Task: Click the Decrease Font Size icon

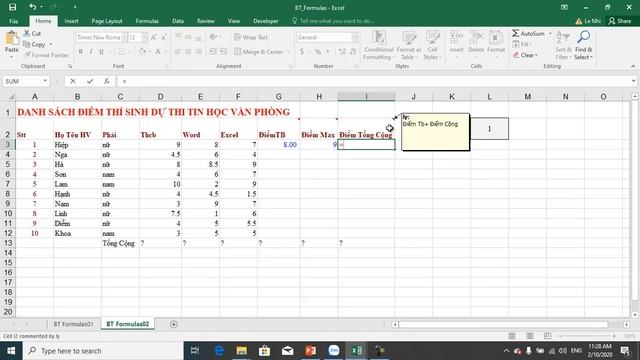Action: (x=164, y=37)
